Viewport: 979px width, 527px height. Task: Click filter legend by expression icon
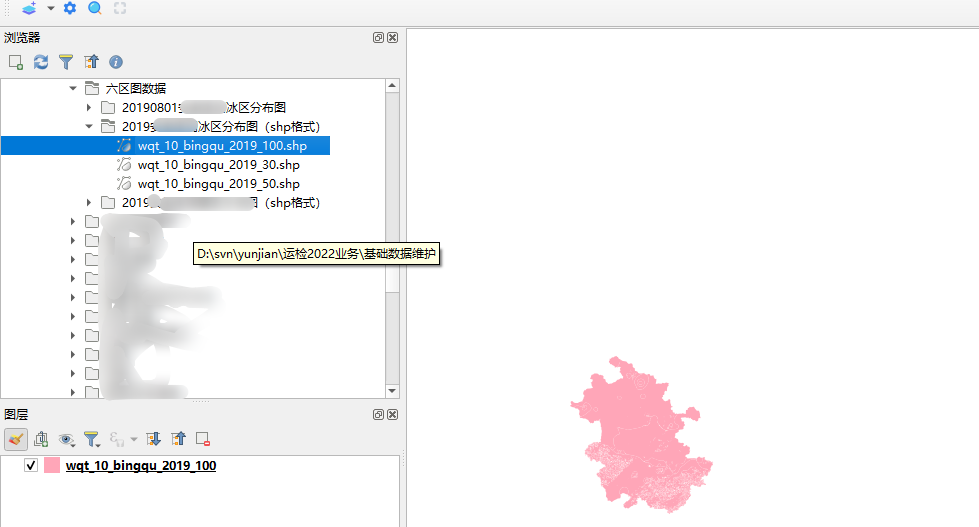pos(116,439)
